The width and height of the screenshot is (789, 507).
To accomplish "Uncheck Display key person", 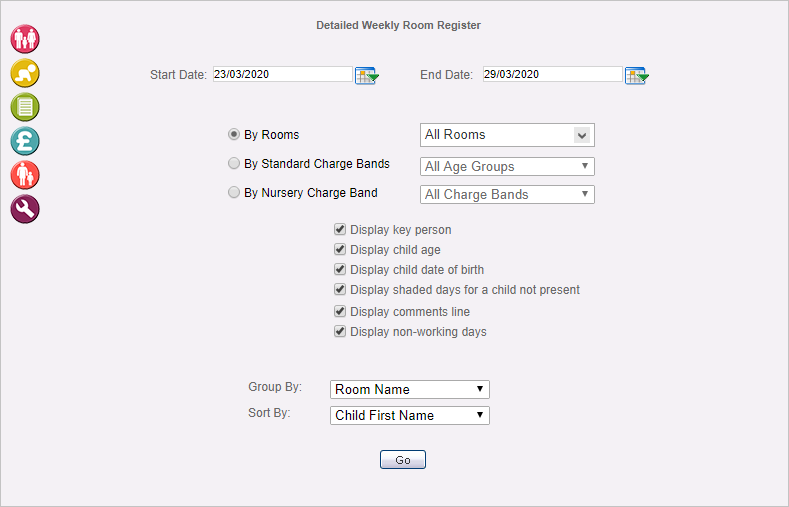I will click(340, 229).
